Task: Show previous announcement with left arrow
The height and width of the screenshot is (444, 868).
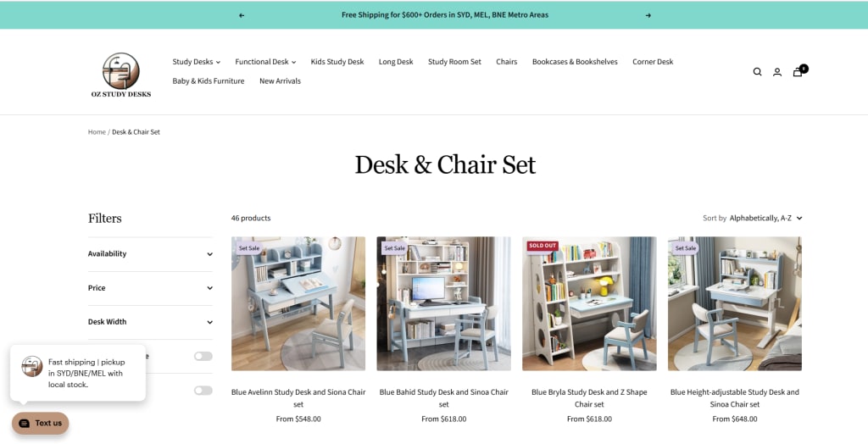Action: click(x=242, y=15)
